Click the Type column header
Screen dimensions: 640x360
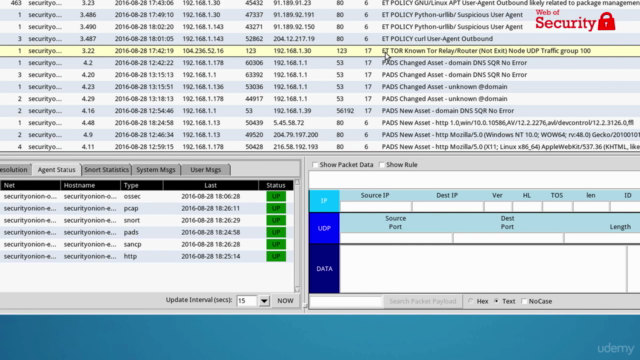[x=142, y=185]
